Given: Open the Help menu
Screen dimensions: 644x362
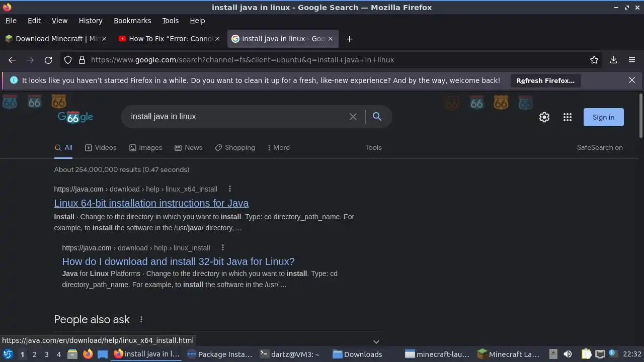Looking at the screenshot, I should point(197,21).
